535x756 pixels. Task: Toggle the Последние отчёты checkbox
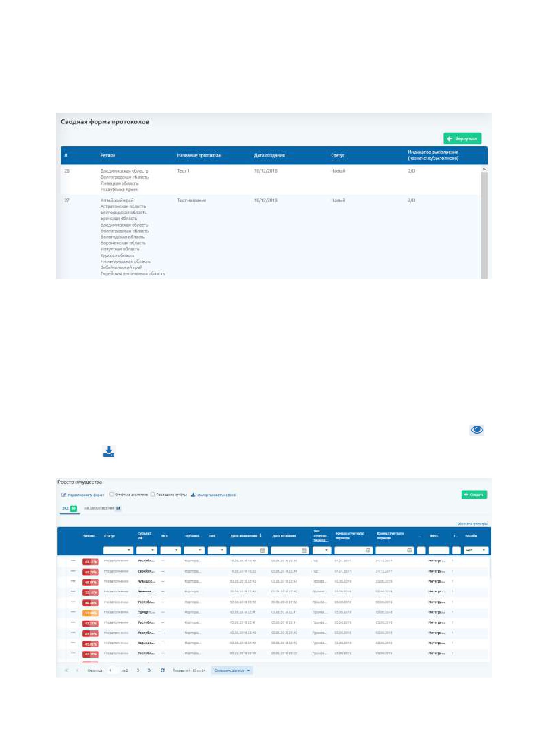(x=152, y=495)
